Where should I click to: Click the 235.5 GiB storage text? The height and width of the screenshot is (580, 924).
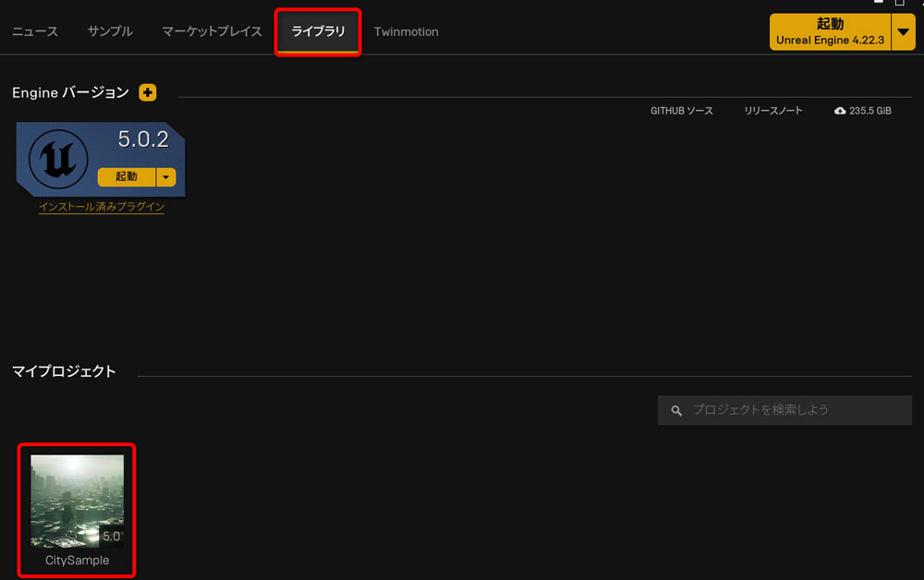[869, 111]
